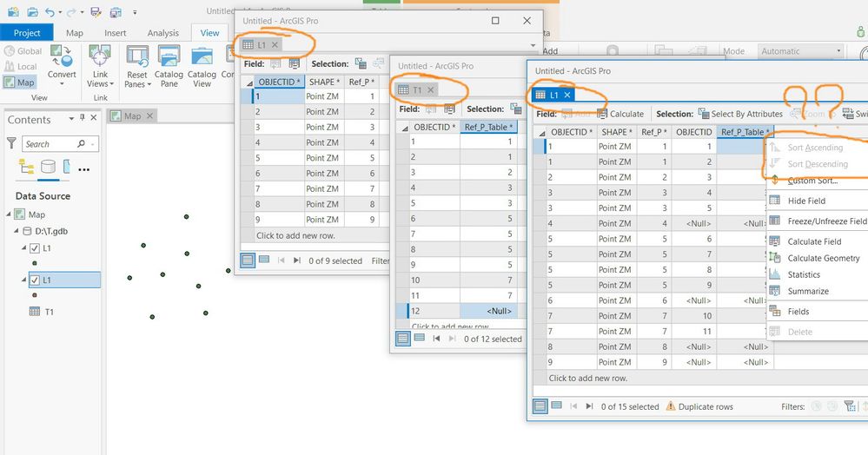Go to last record in 9-row L1 table window
This screenshot has width=868, height=455.
(x=297, y=260)
